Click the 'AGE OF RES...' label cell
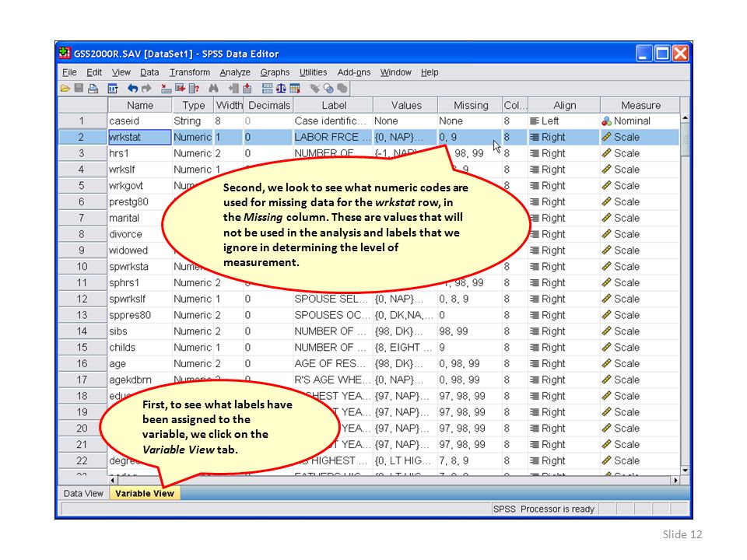 point(332,364)
